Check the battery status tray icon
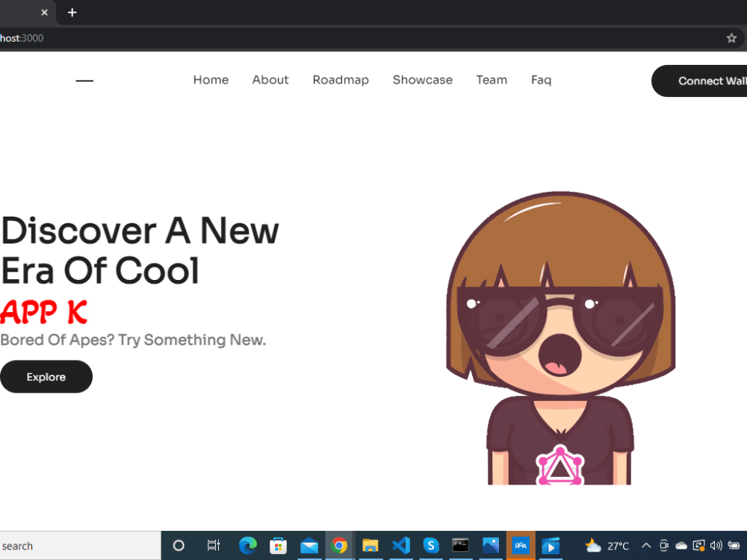This screenshot has width=747, height=560. coord(731,545)
